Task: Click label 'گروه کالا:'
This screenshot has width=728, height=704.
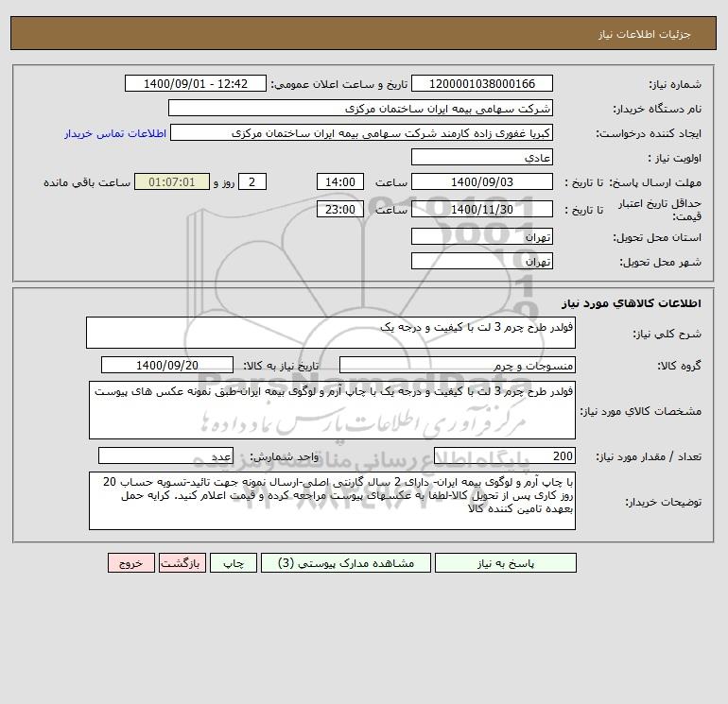Action: 679,366
